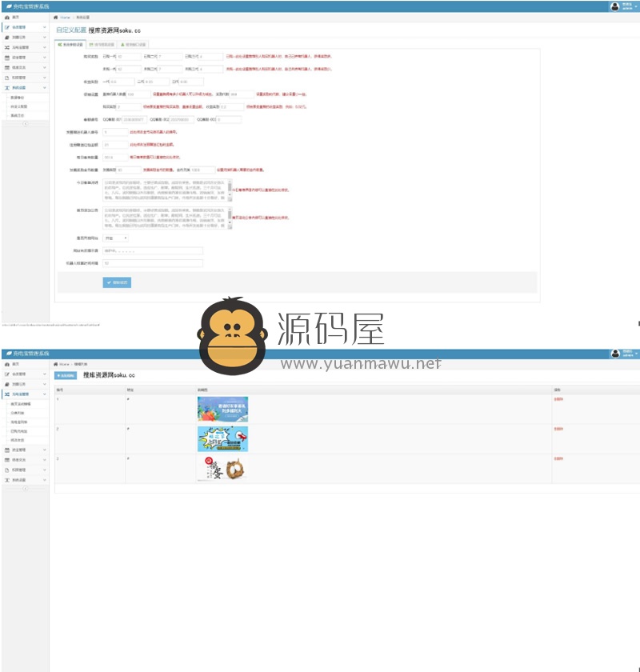Click the QQ 001 input field
This screenshot has width=640, height=672.
point(134,119)
